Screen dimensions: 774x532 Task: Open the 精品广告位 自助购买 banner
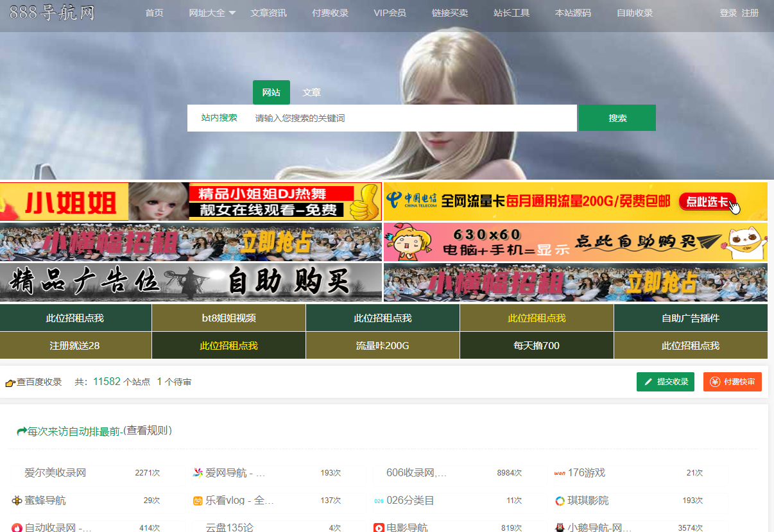pos(191,282)
